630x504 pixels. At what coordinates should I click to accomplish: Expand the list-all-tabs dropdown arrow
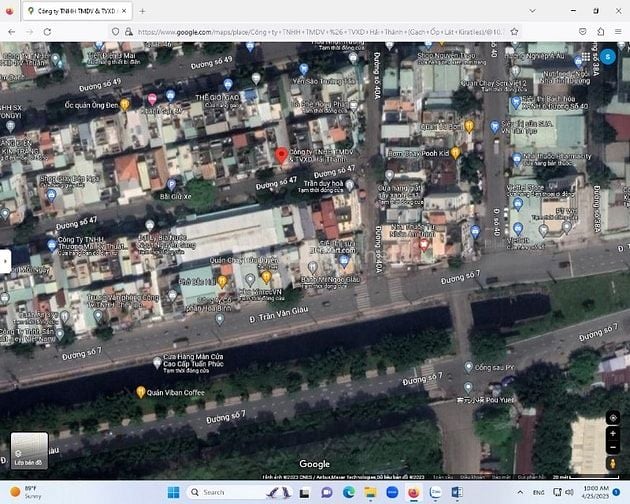(x=532, y=11)
